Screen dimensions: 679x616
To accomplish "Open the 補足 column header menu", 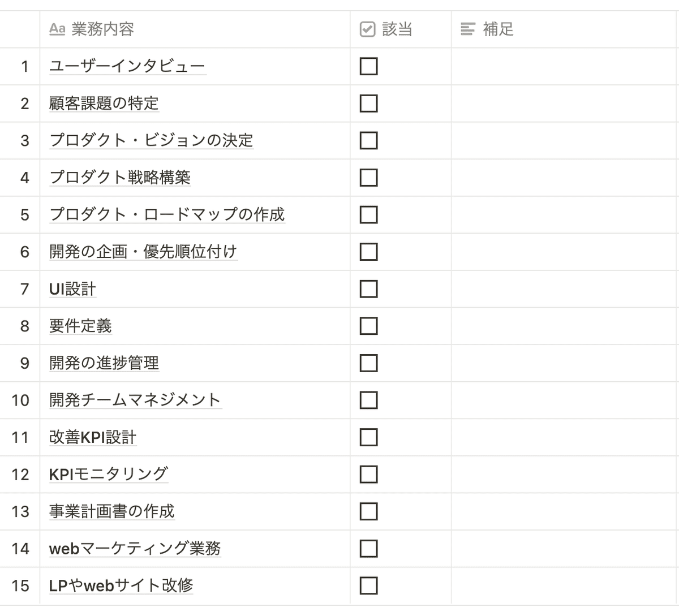I will pos(498,29).
